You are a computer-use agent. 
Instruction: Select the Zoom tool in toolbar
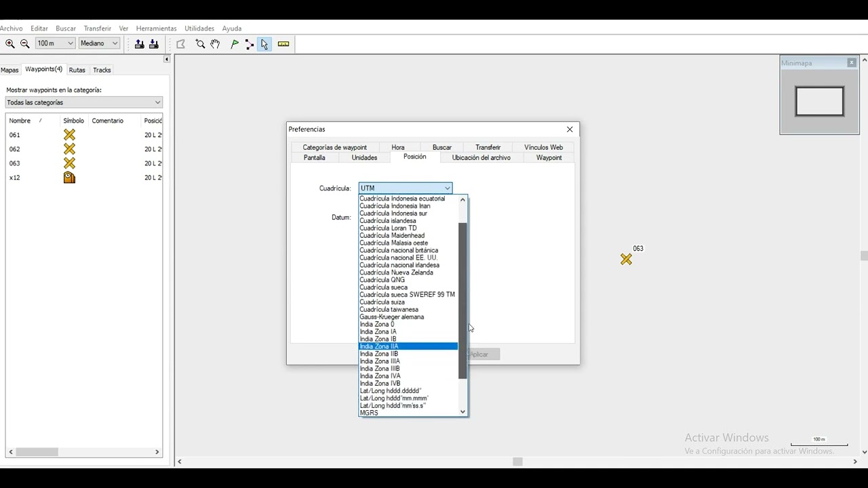[x=200, y=44]
